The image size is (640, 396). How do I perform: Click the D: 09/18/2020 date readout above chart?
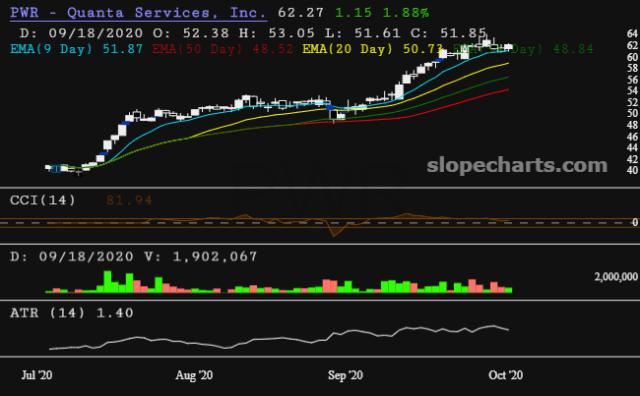point(81,33)
